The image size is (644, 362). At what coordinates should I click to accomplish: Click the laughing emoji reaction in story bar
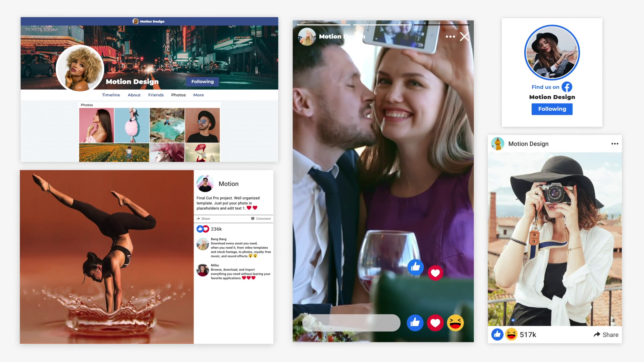coord(455,323)
